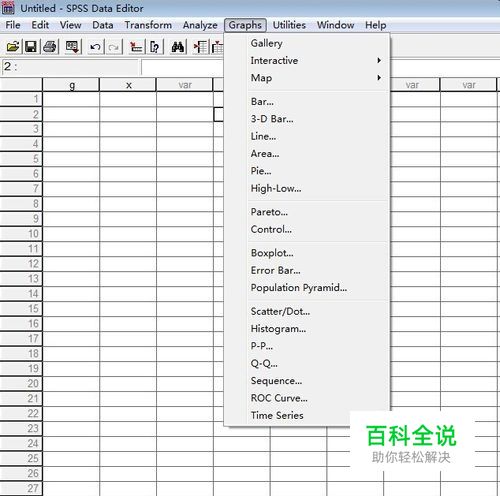Click the column header x
Image resolution: width=500 pixels, height=496 pixels.
tap(128, 85)
